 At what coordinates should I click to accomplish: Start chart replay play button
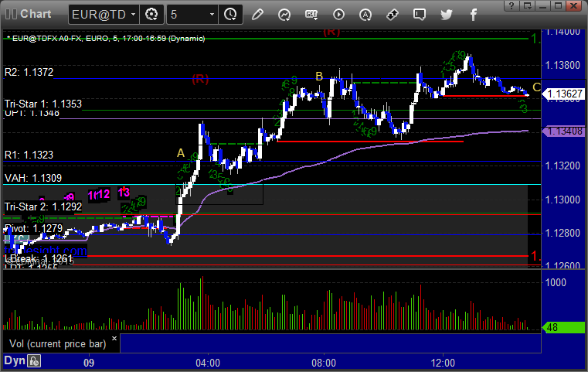coord(338,15)
